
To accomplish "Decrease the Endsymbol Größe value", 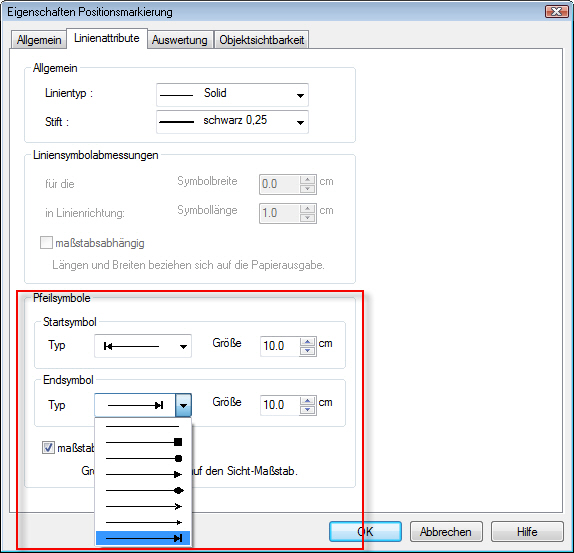I will point(308,410).
